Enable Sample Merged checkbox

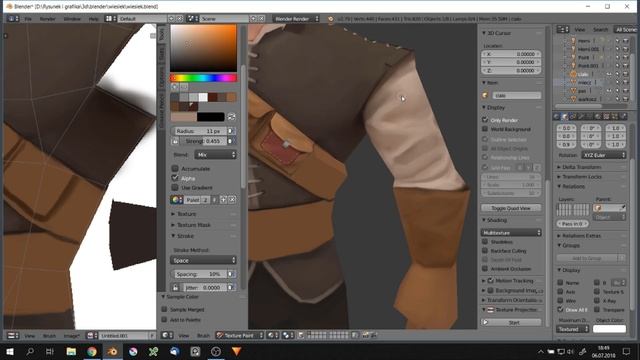(x=164, y=309)
